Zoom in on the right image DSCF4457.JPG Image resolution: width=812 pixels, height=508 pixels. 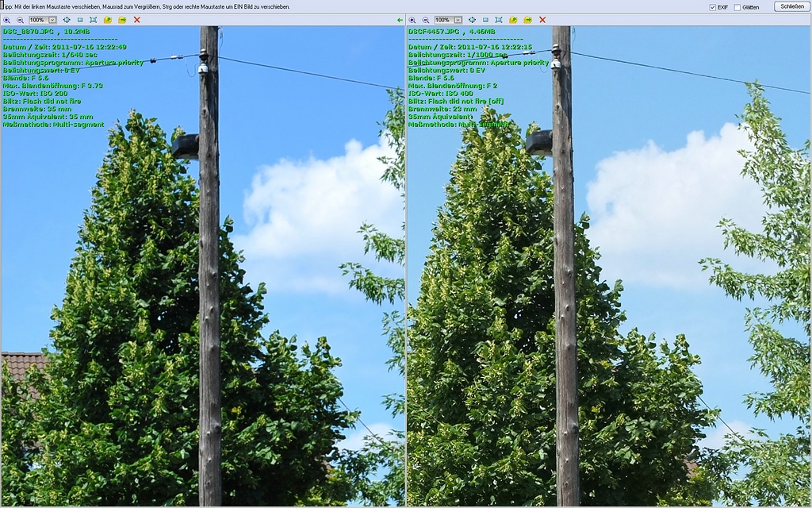pos(412,20)
